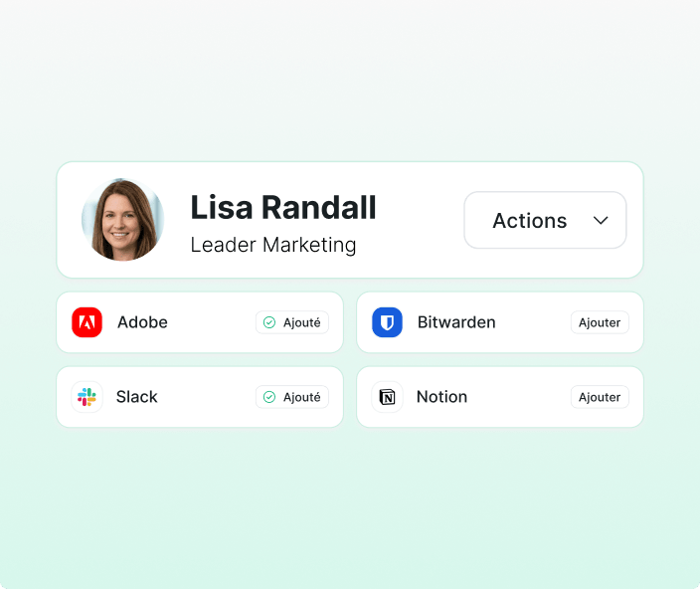Click the red Adobe app icon
Viewport: 700px width, 589px height.
click(x=87, y=322)
